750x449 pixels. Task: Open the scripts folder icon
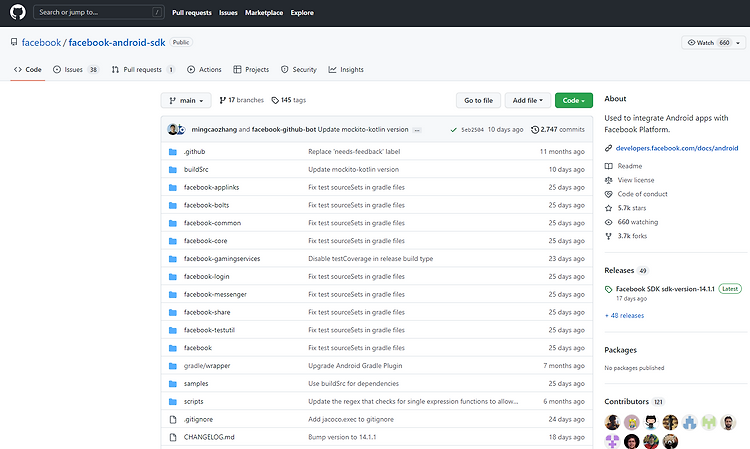(173, 402)
